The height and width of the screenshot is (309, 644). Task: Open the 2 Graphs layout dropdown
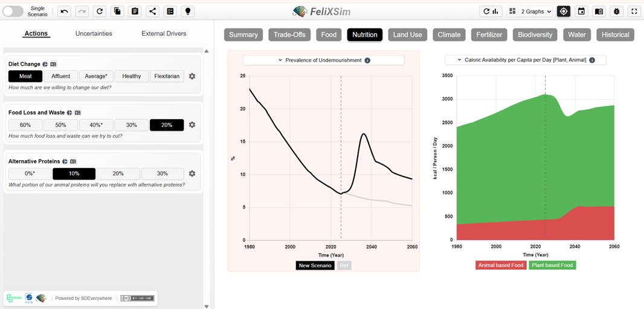[530, 11]
